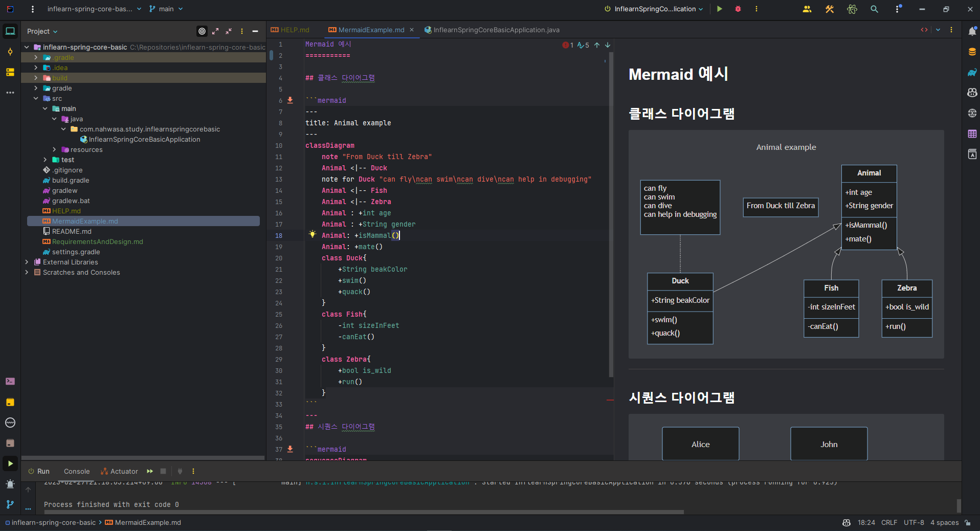Open the run configuration dropdown
Viewport: 980px width, 531px height.
click(x=654, y=9)
